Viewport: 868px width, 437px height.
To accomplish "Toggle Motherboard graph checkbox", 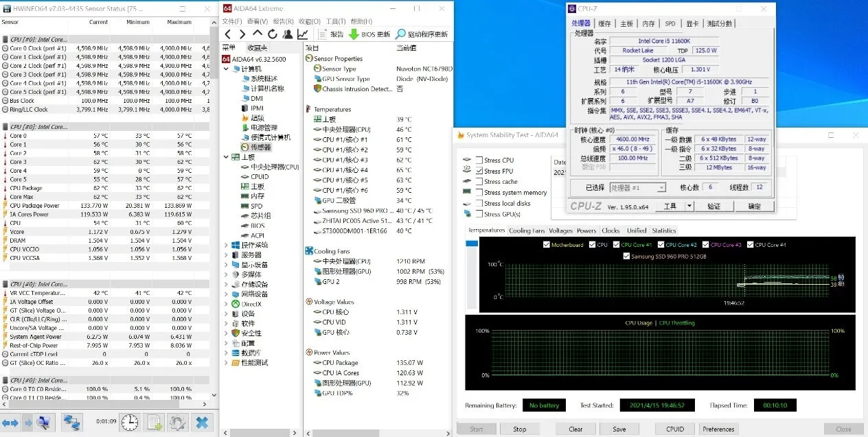I will pos(547,245).
